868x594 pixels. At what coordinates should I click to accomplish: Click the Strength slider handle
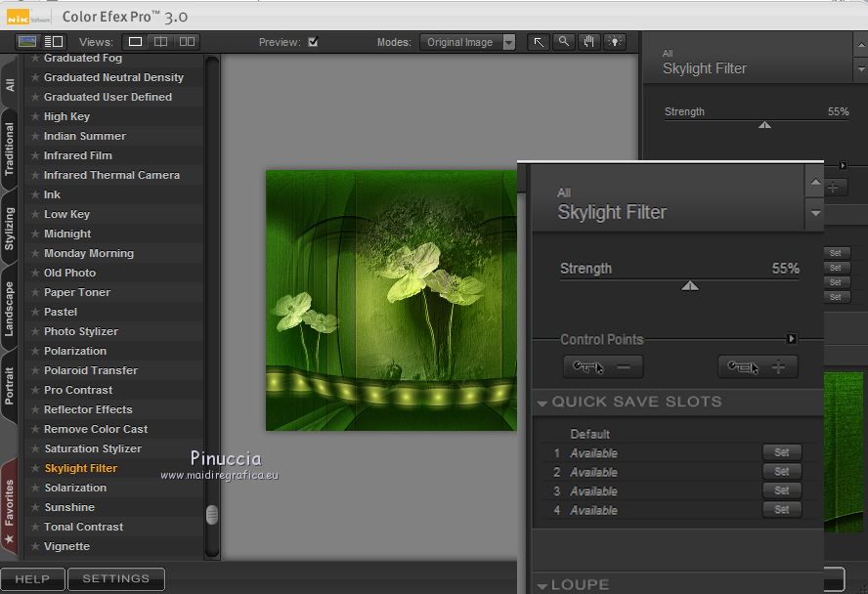690,285
